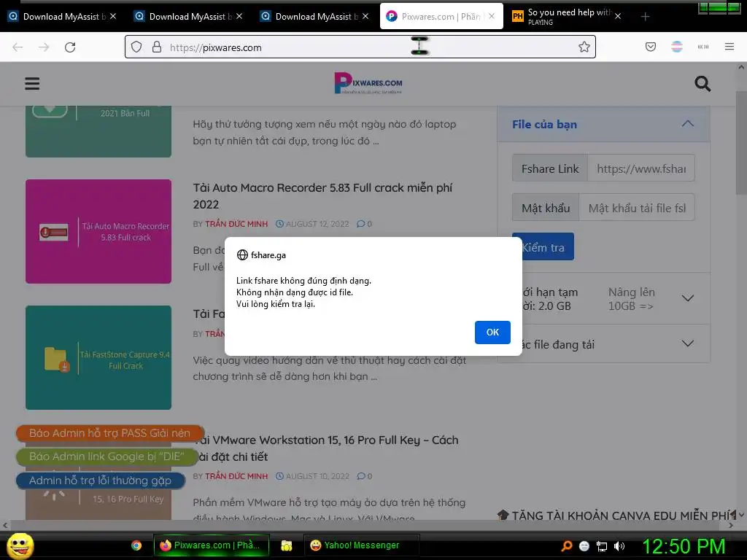Close the 'So you need help with' tab
The height and width of the screenshot is (560, 747).
[617, 17]
